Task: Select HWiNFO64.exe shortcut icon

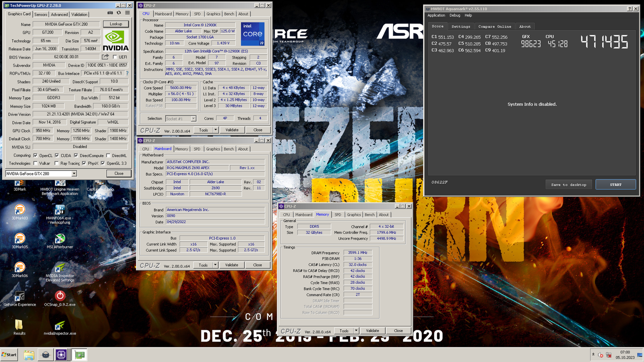Action: click(60, 214)
